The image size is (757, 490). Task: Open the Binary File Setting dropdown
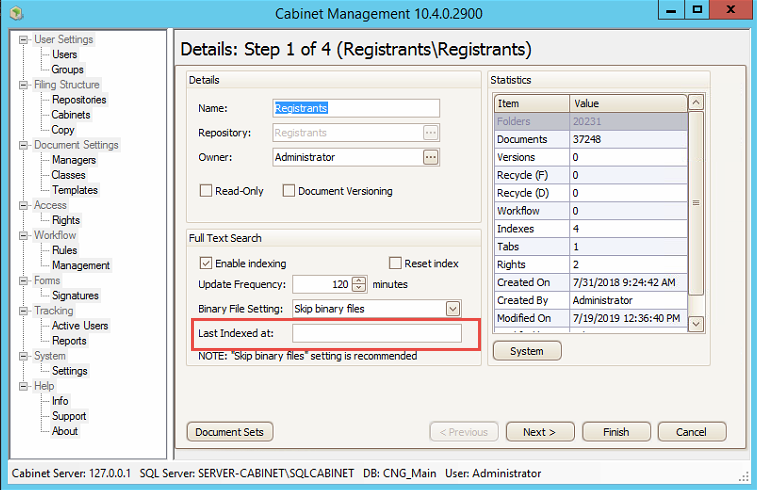point(453,308)
